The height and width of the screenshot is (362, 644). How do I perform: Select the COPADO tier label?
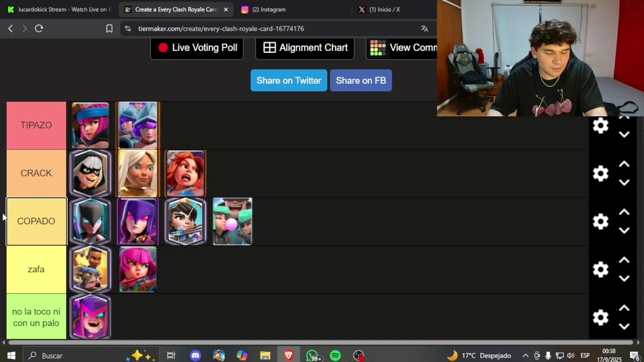pyautogui.click(x=36, y=221)
